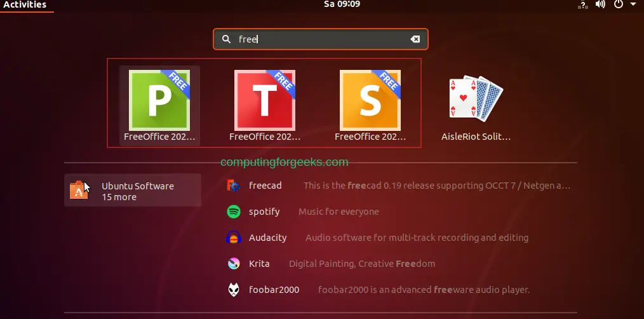Viewport: 644px width, 319px height.
Task: Click the Audacity headphones icon
Action: 234,238
